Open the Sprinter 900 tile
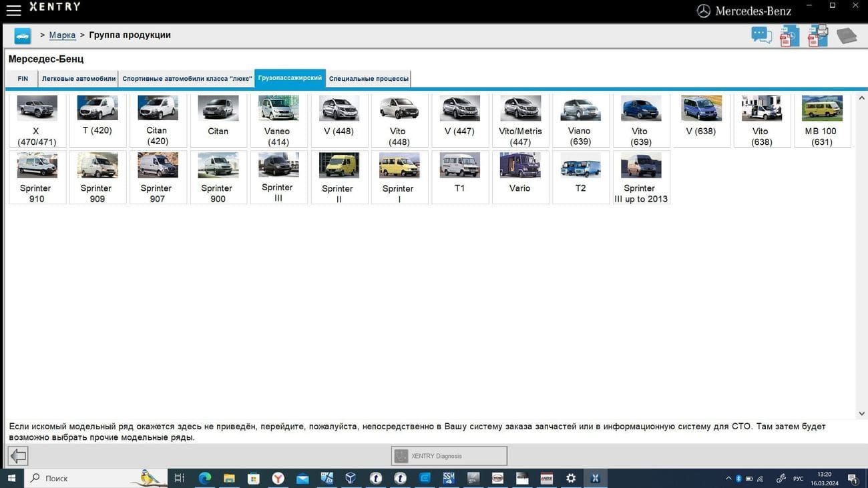Viewport: 868px width, 488px height. pos(218,177)
